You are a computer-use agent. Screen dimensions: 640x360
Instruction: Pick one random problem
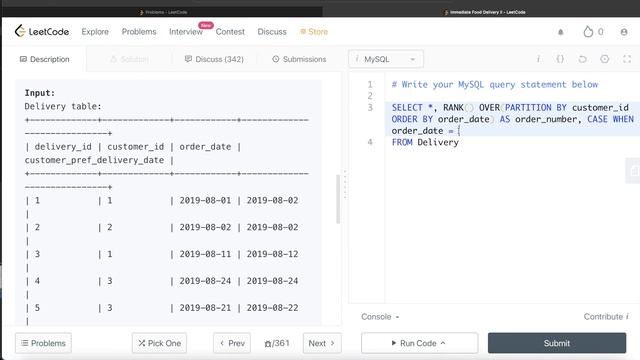(x=159, y=343)
